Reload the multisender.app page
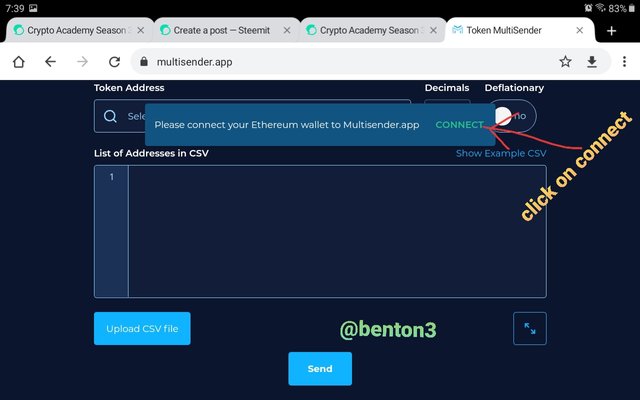 pyautogui.click(x=114, y=62)
